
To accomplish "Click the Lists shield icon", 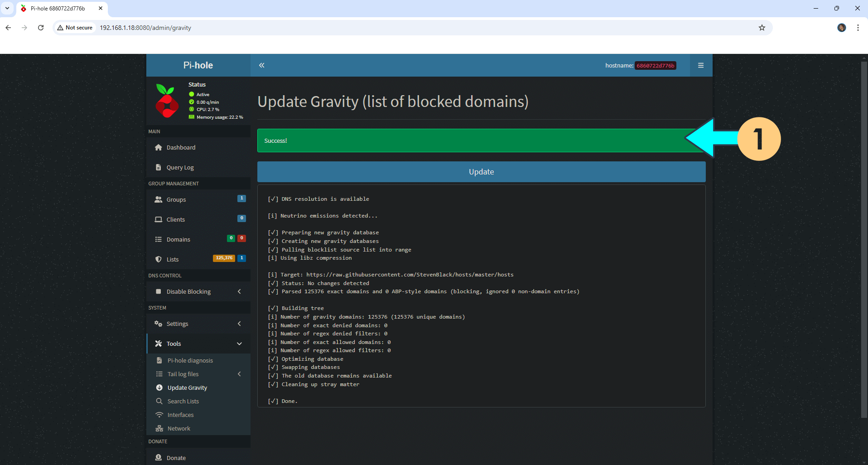I will [x=158, y=259].
